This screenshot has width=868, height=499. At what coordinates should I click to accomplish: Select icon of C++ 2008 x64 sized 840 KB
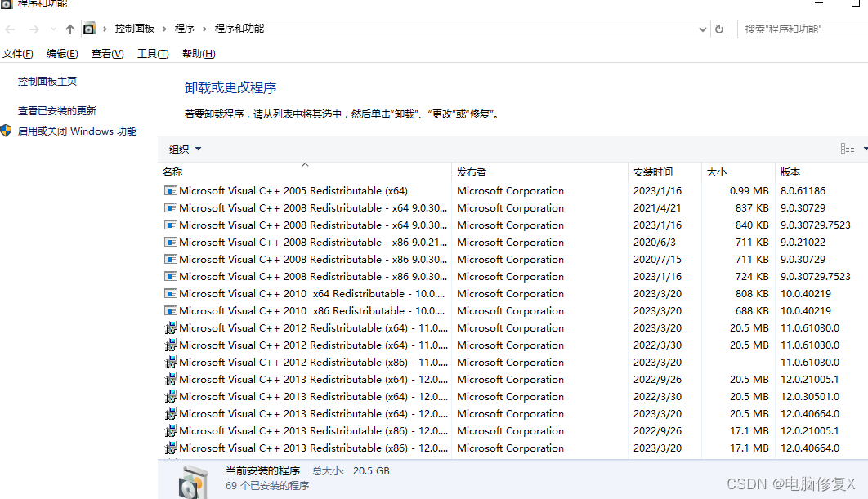(171, 225)
